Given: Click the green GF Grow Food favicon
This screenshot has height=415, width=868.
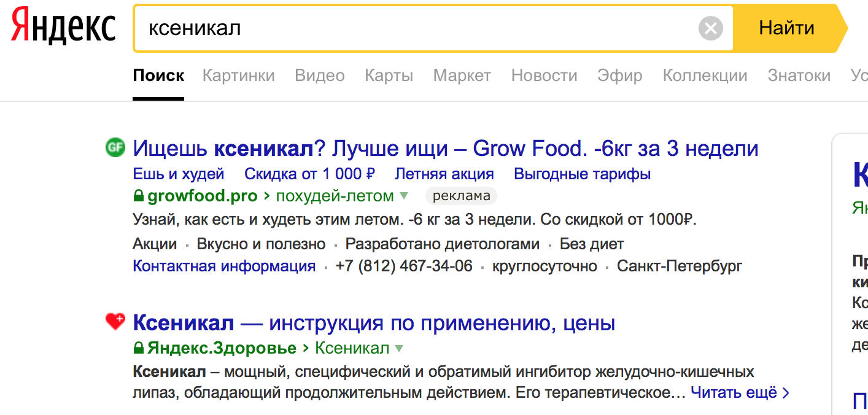Looking at the screenshot, I should (x=115, y=147).
